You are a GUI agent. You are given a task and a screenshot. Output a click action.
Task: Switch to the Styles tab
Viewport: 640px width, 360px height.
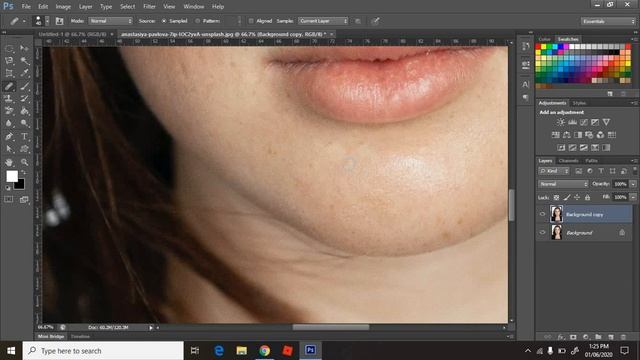pos(579,103)
